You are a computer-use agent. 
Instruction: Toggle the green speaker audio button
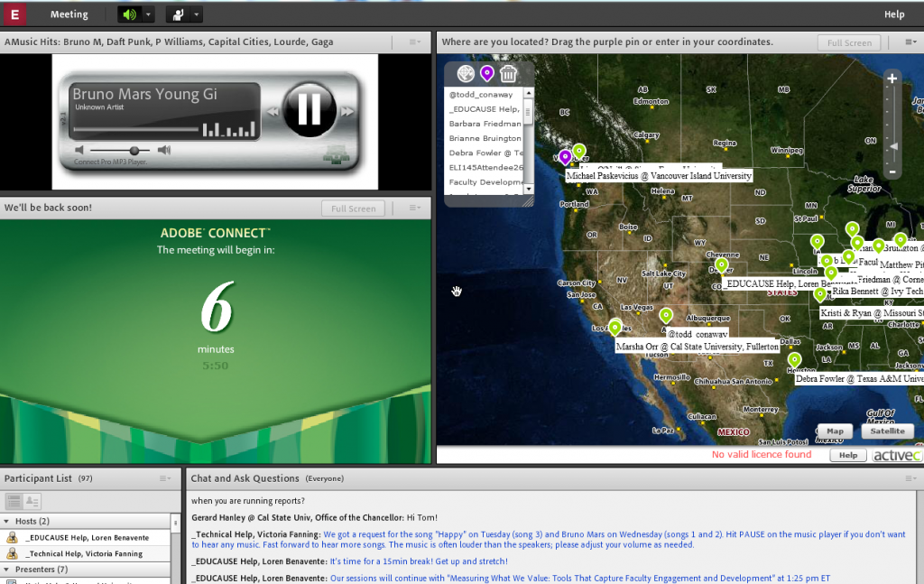(129, 14)
